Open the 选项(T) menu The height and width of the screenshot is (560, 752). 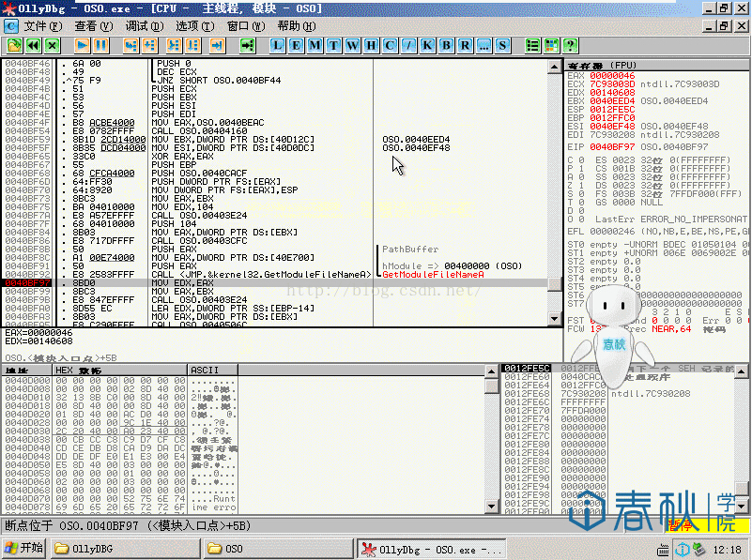coord(194,26)
